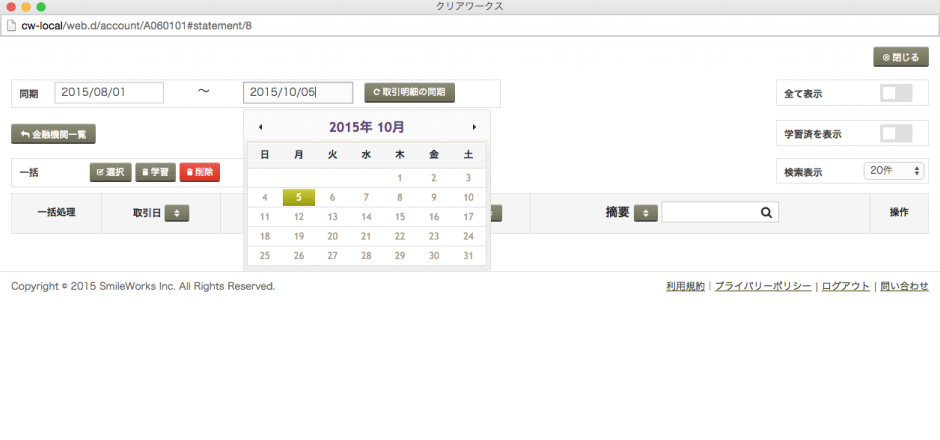Click the 学習 bulk button
The width and height of the screenshot is (940, 440).
(x=155, y=172)
